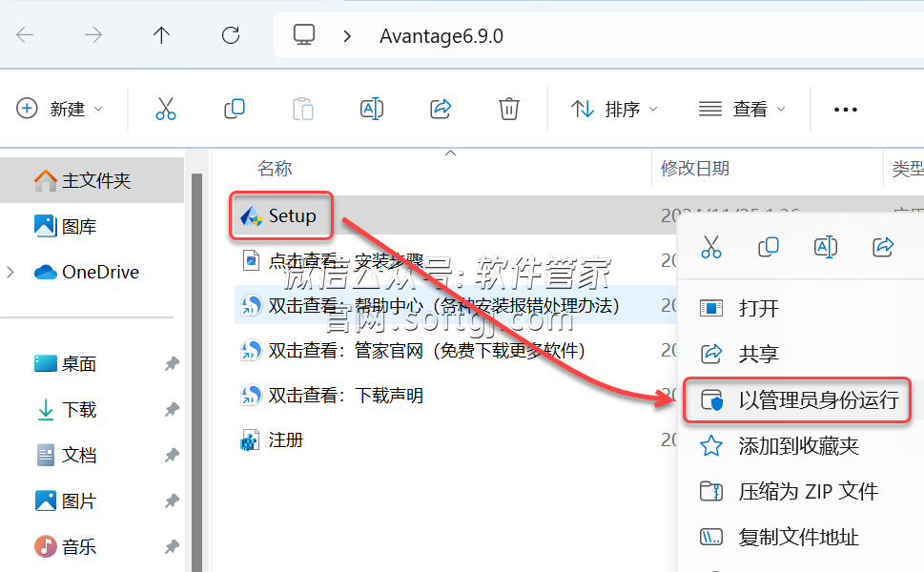Go back with the left arrow
This screenshot has height=572, width=924.
pyautogui.click(x=25, y=35)
